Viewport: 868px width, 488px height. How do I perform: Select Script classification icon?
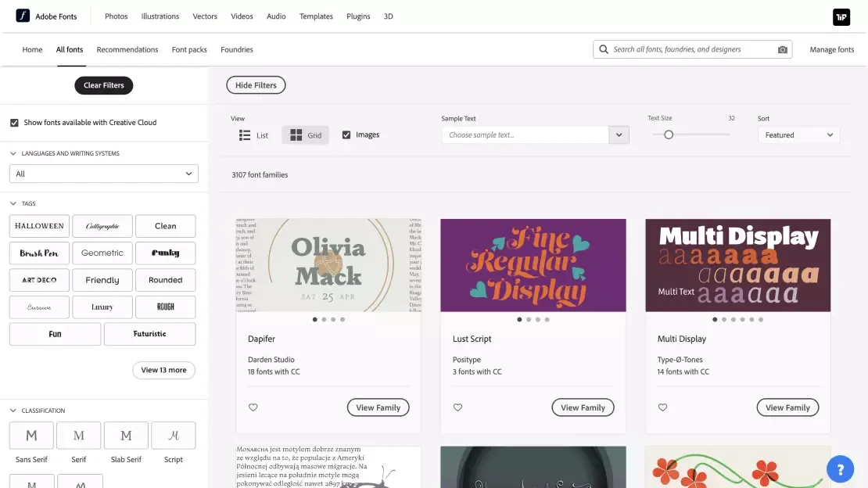tap(174, 436)
